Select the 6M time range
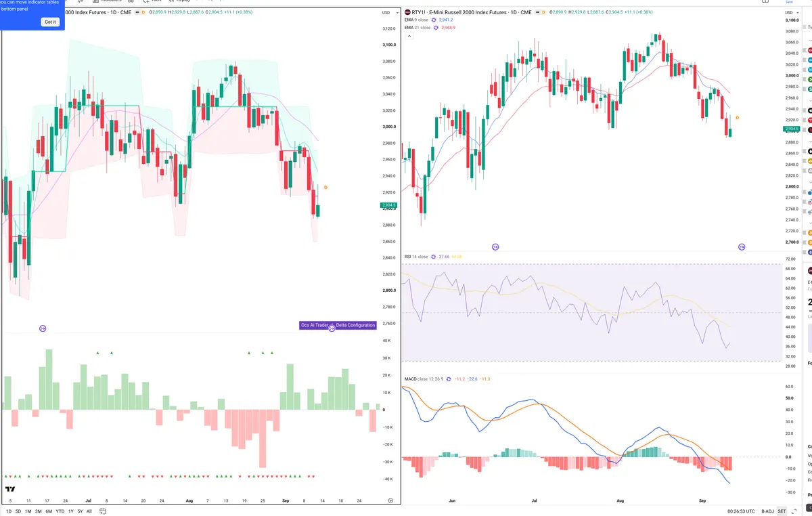The width and height of the screenshot is (812, 516). pyautogui.click(x=49, y=511)
